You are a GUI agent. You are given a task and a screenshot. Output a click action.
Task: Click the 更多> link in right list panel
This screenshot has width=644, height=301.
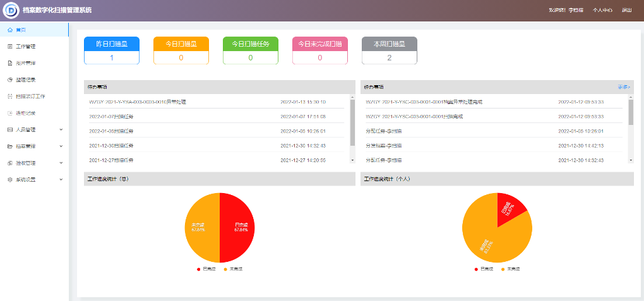tap(624, 87)
